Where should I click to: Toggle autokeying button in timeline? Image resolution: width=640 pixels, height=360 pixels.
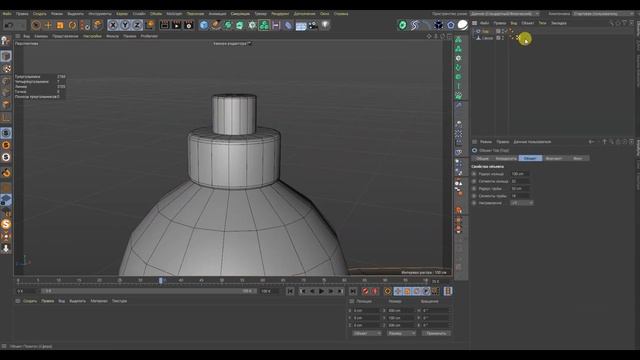pyautogui.click(x=375, y=291)
